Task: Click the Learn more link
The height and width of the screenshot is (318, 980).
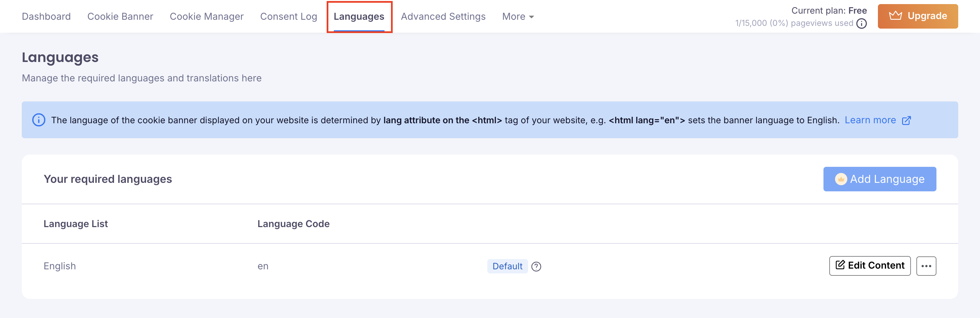Action: pos(870,120)
